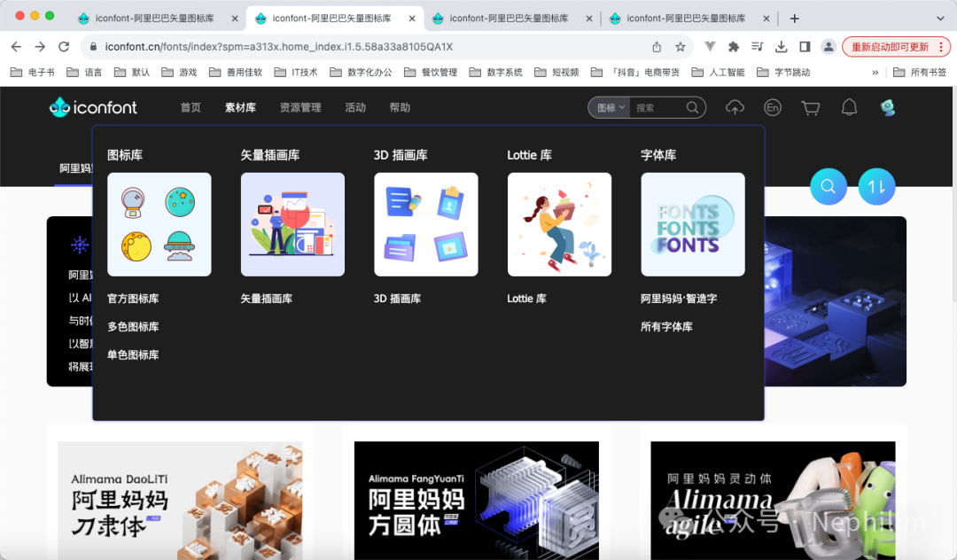Open the extensions puzzle icon

[x=734, y=46]
